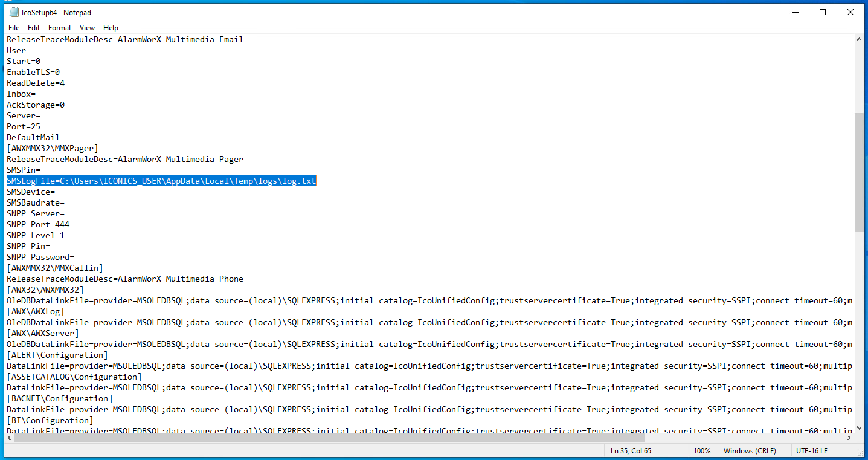868x460 pixels.
Task: Click the Port=25 text line
Action: [x=23, y=126]
